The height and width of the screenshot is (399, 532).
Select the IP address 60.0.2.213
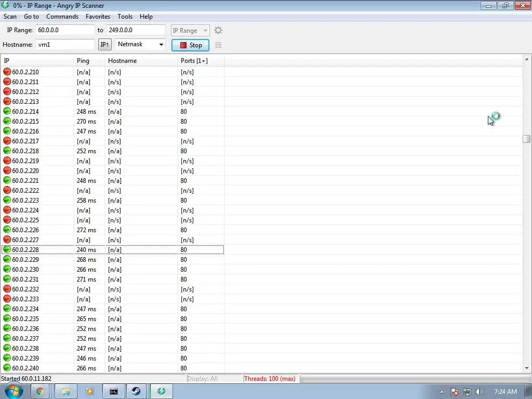pyautogui.click(x=25, y=101)
